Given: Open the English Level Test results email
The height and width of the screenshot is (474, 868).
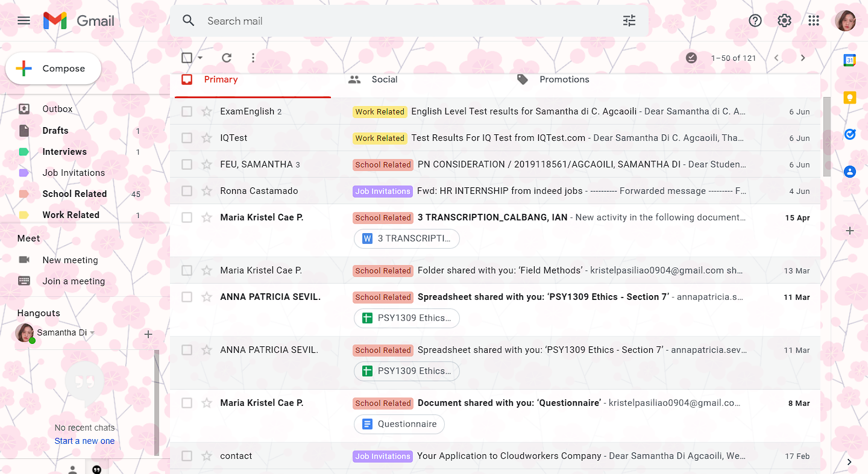Looking at the screenshot, I should click(x=524, y=111).
